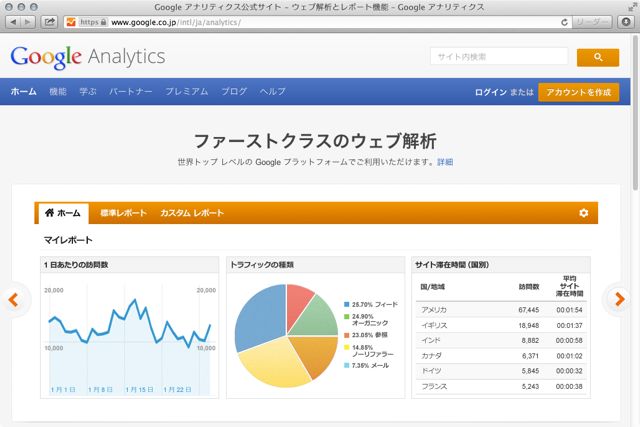This screenshot has height=427, width=640.
Task: Click the トラフィックの種類 widget title
Action: (262, 265)
